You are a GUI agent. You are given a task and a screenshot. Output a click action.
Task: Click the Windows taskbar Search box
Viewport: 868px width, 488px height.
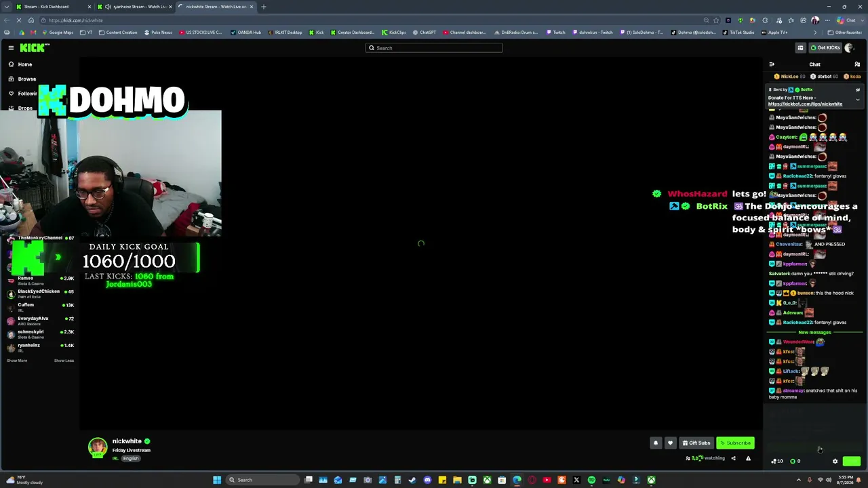(263, 480)
